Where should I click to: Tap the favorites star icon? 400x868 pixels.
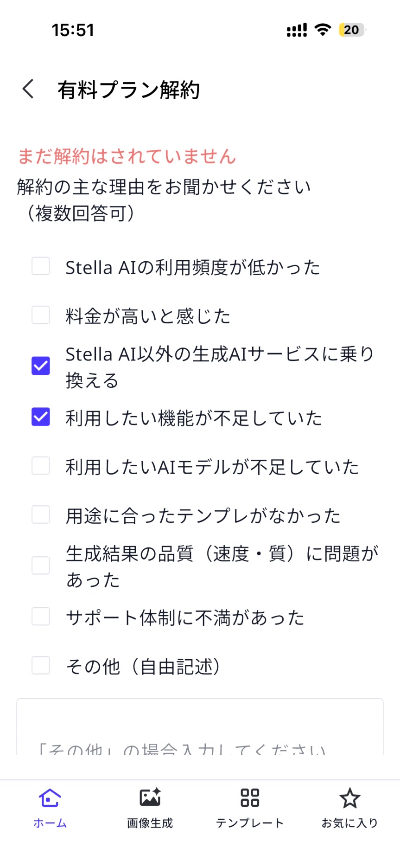pos(349,798)
